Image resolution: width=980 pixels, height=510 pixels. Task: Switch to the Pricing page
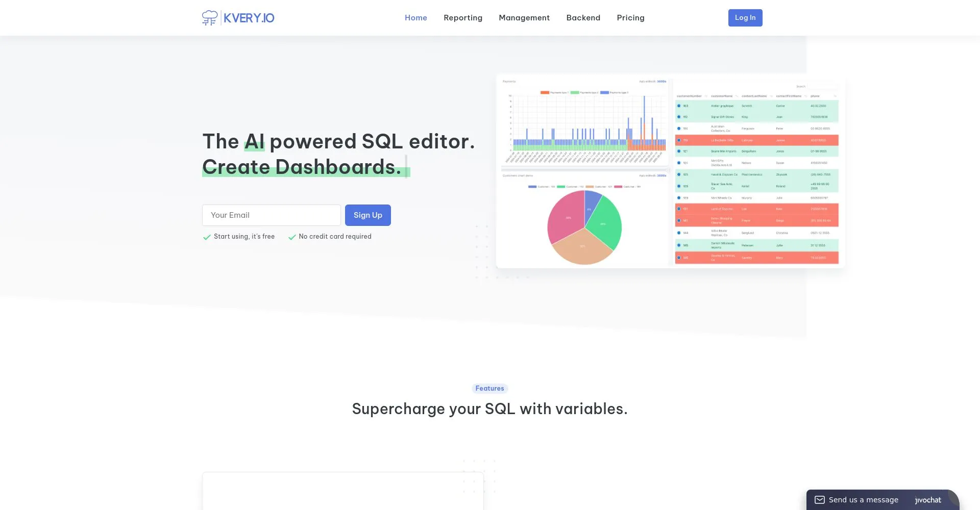pyautogui.click(x=630, y=17)
